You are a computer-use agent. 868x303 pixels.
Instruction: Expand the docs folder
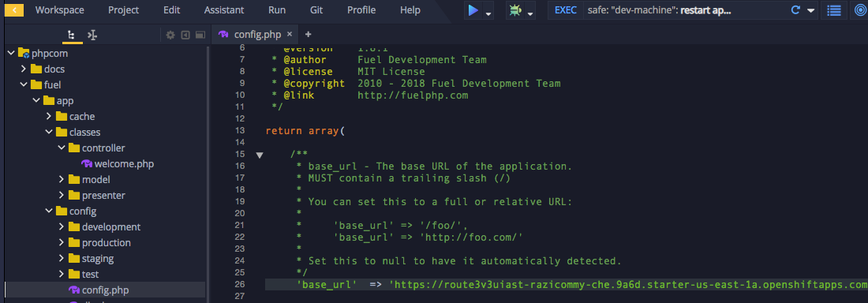point(23,69)
